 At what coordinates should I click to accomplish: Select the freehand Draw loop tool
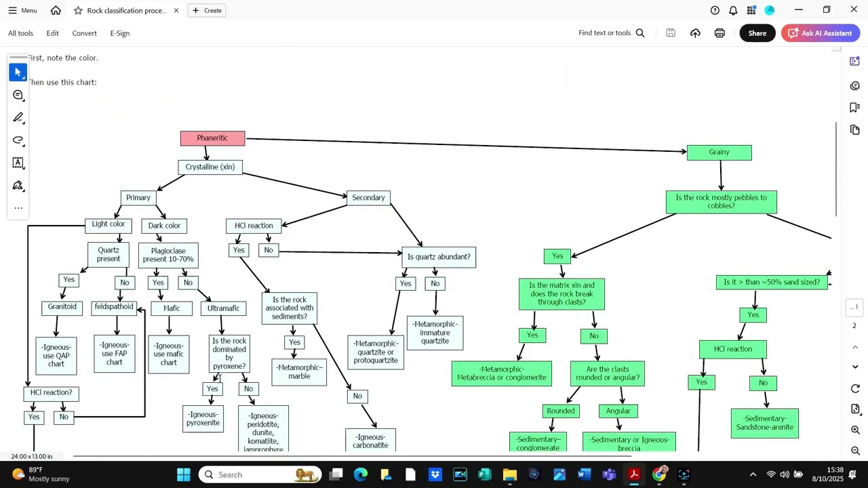pos(18,140)
